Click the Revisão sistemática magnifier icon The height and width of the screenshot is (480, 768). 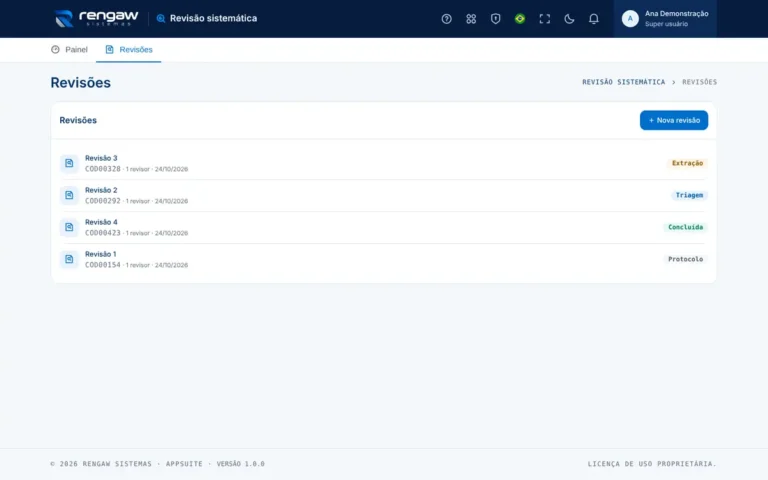pos(161,19)
